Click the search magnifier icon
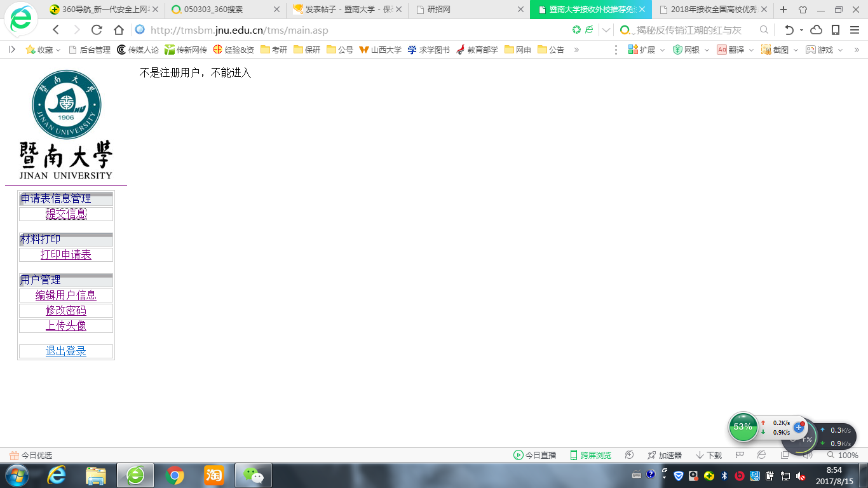This screenshot has width=868, height=488. coord(764,30)
